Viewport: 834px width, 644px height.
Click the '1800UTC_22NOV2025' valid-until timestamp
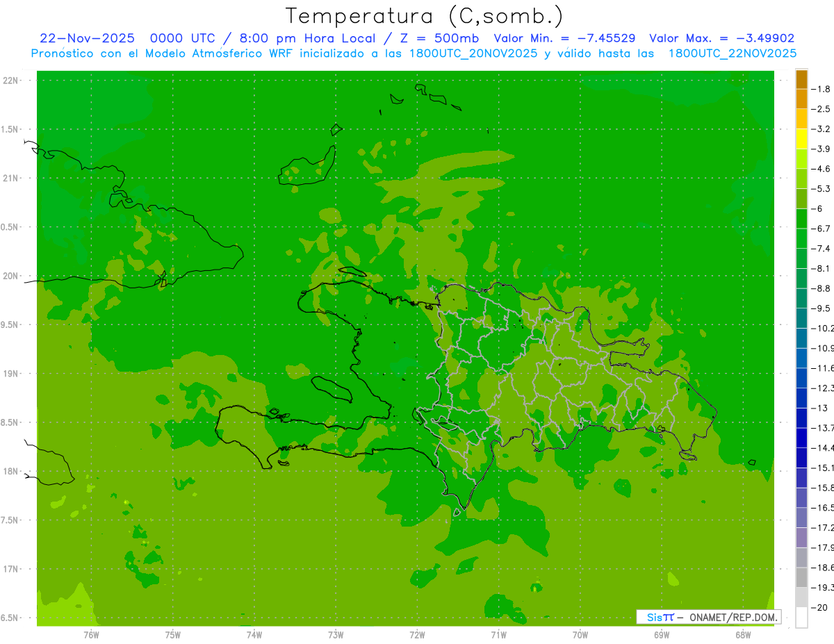tap(732, 53)
